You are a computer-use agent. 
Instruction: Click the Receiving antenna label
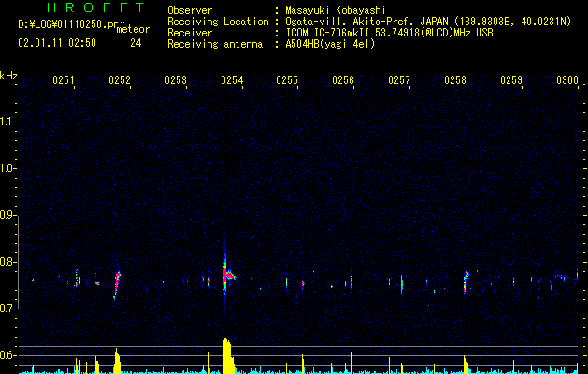coord(215,44)
